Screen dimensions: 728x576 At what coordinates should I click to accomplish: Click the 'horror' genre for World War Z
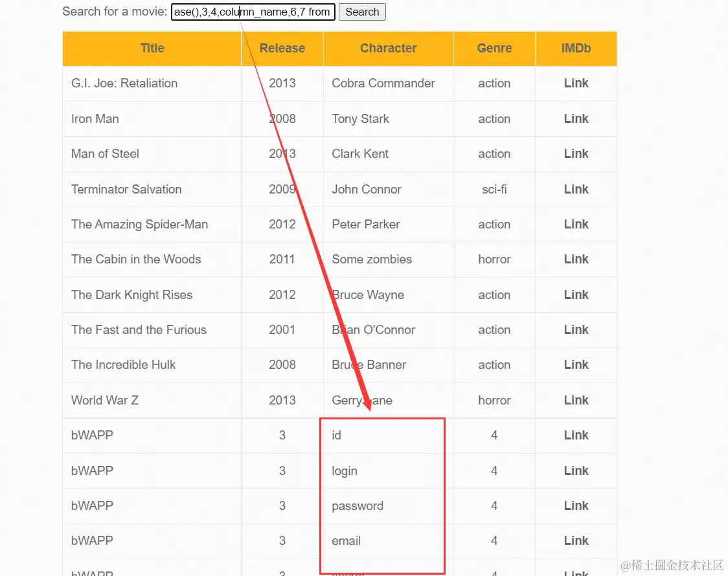[x=494, y=400]
